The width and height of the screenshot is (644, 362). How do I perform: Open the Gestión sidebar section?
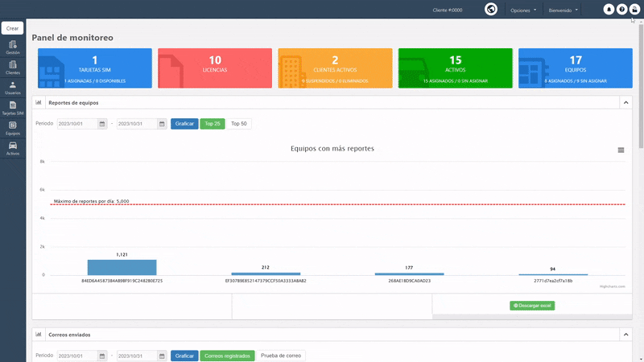pos(13,47)
